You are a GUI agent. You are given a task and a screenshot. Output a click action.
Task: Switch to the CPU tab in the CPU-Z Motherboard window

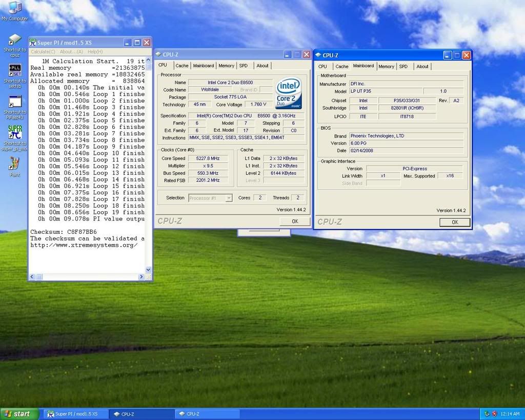point(322,66)
